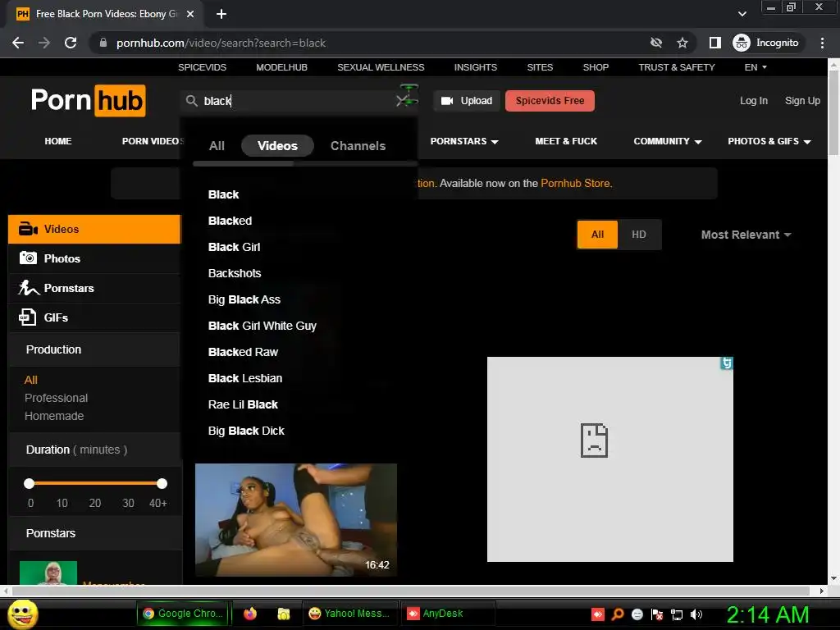The width and height of the screenshot is (840, 630).
Task: Open INSIGHTS in the top bar
Action: pos(476,67)
